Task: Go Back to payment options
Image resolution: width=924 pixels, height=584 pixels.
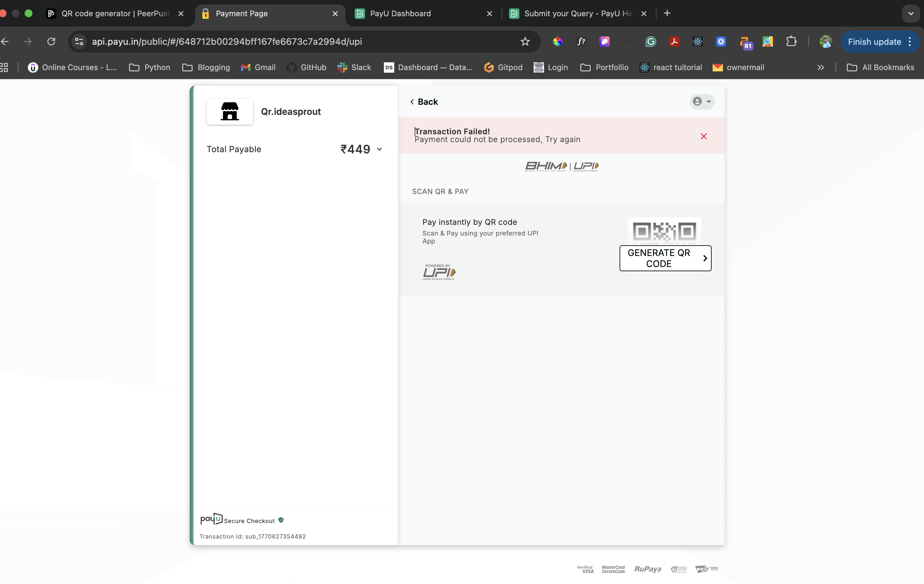Action: pos(424,102)
